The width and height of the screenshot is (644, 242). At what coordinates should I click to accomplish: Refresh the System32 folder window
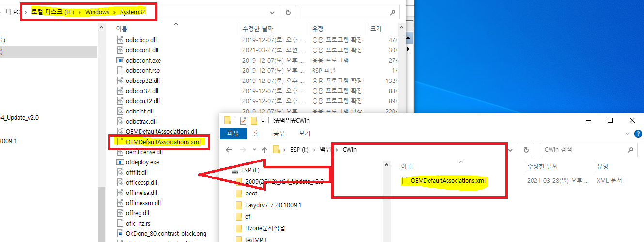tap(288, 12)
